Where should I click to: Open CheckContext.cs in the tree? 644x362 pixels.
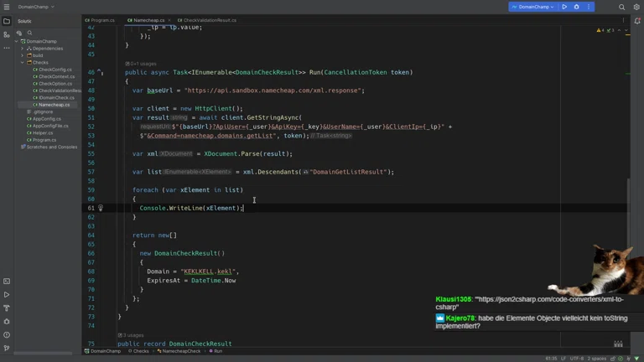(57, 77)
